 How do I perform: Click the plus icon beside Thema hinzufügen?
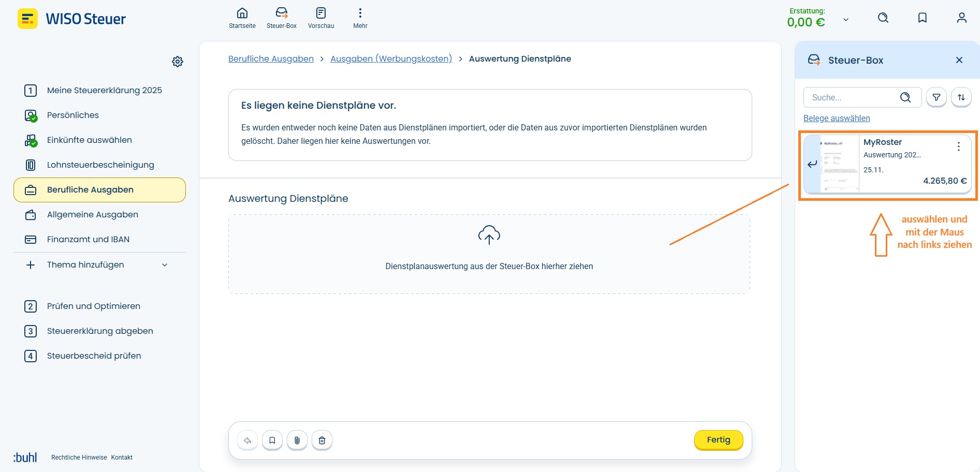(x=31, y=265)
